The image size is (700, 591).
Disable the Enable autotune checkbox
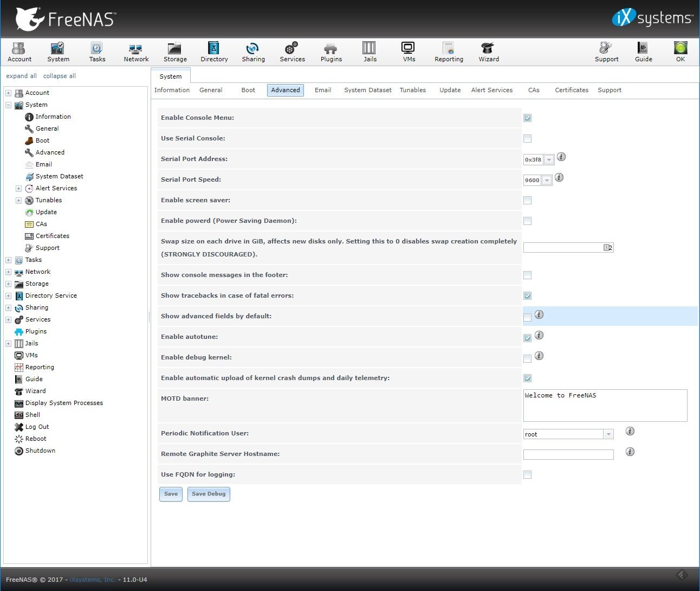click(x=527, y=338)
